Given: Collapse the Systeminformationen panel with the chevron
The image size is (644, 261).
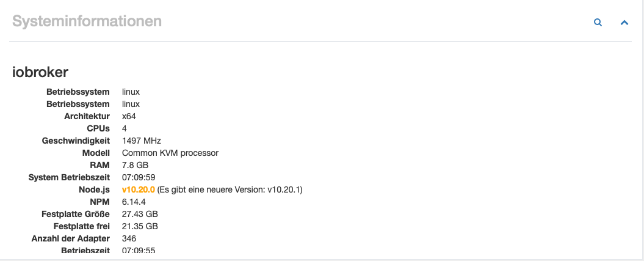Looking at the screenshot, I should tap(624, 23).
